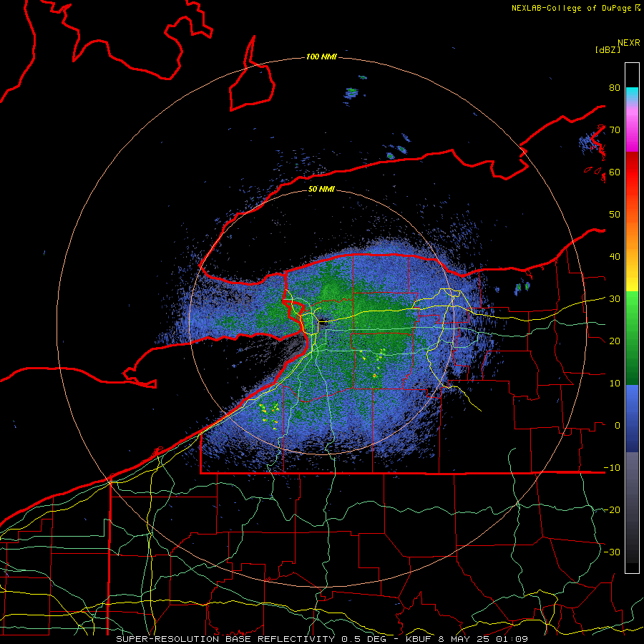Click the 70 value on the dBZ scale
This screenshot has height=644, width=644.
pyautogui.click(x=615, y=130)
